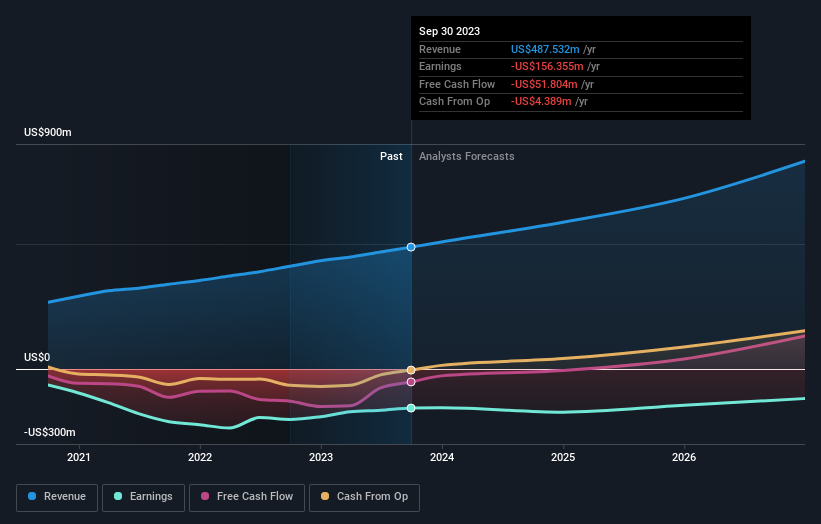Click the Earnings row label in tooltip

click(x=440, y=66)
